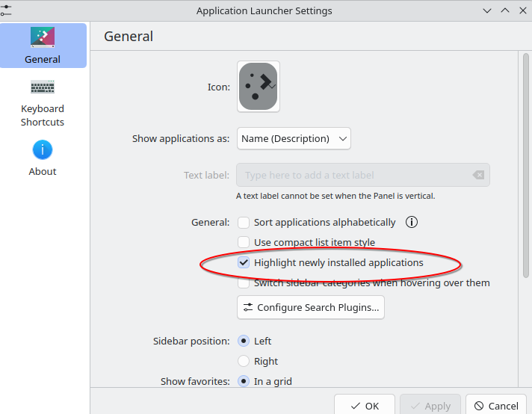Select Right sidebar position
The image size is (532, 414).
[x=244, y=361]
